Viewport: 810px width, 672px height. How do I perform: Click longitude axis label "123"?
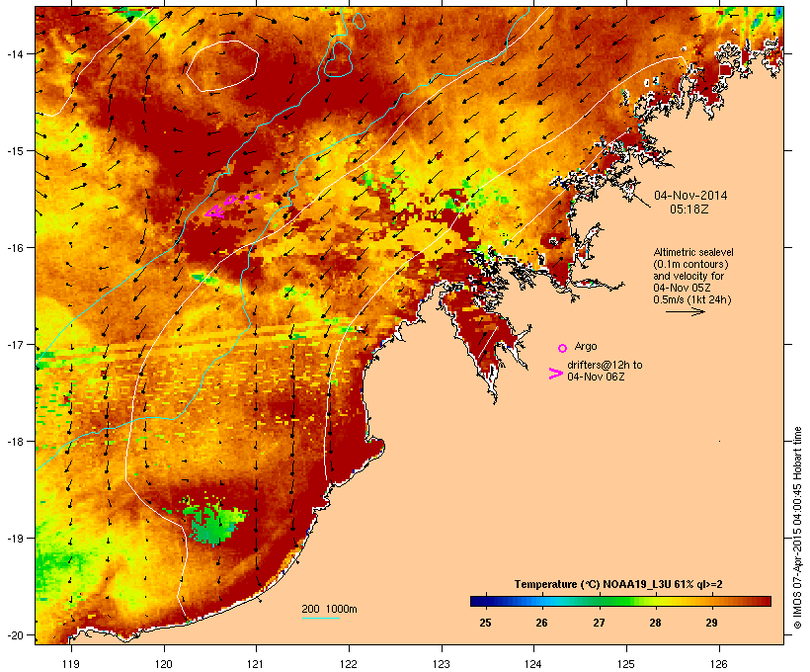click(x=442, y=664)
